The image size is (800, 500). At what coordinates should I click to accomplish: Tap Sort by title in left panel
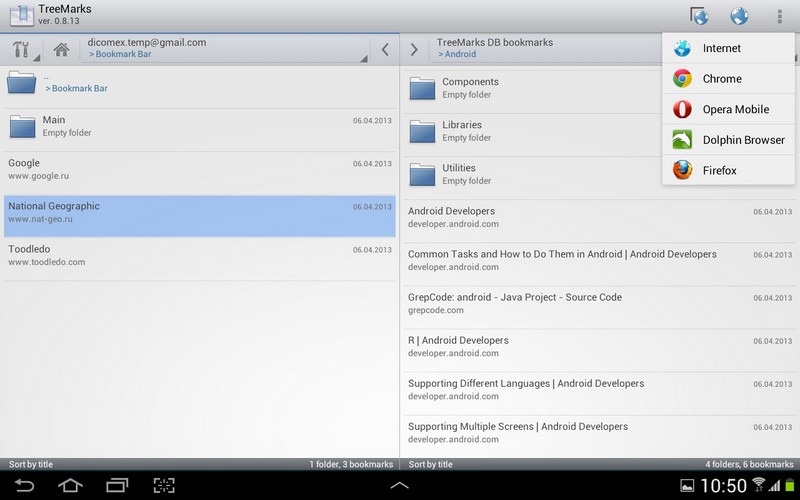(x=31, y=464)
